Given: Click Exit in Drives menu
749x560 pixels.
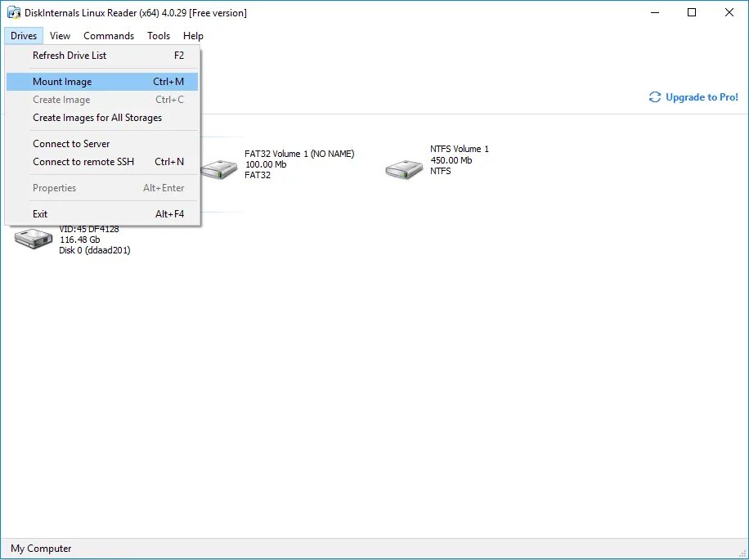Looking at the screenshot, I should [x=102, y=214].
